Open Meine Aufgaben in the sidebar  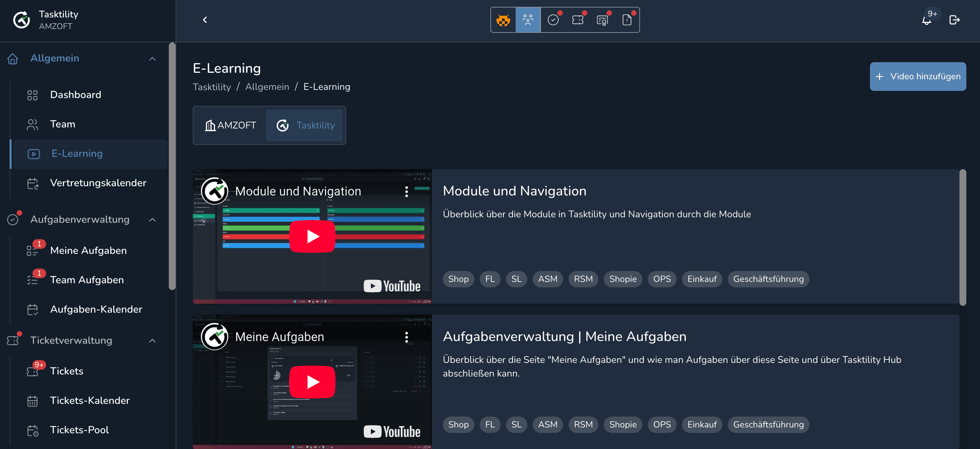88,251
